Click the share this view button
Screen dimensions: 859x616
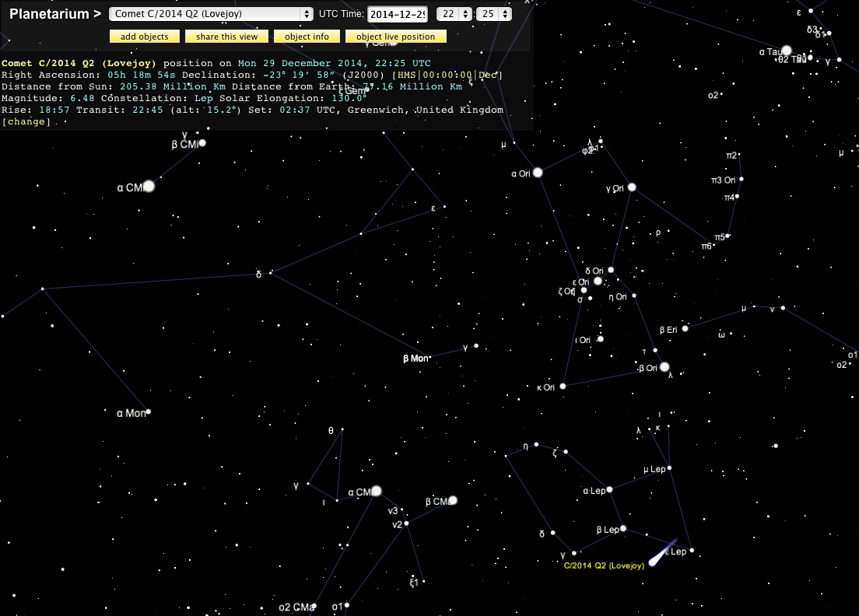point(226,37)
